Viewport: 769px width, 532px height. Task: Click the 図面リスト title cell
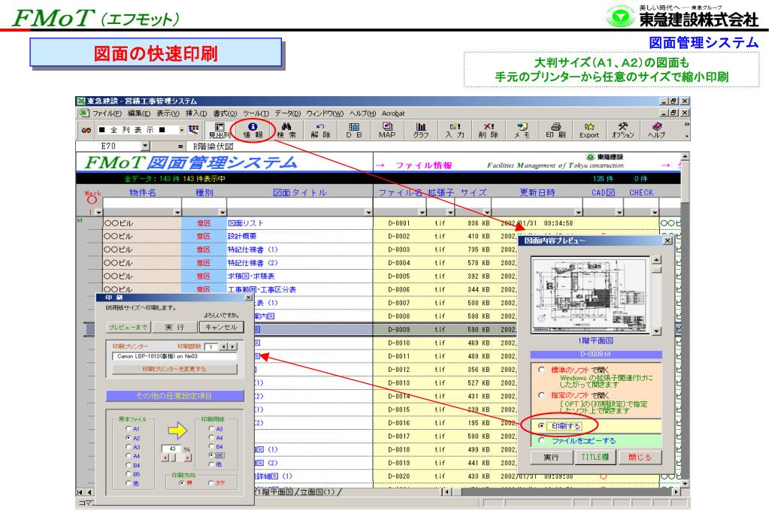(x=300, y=223)
